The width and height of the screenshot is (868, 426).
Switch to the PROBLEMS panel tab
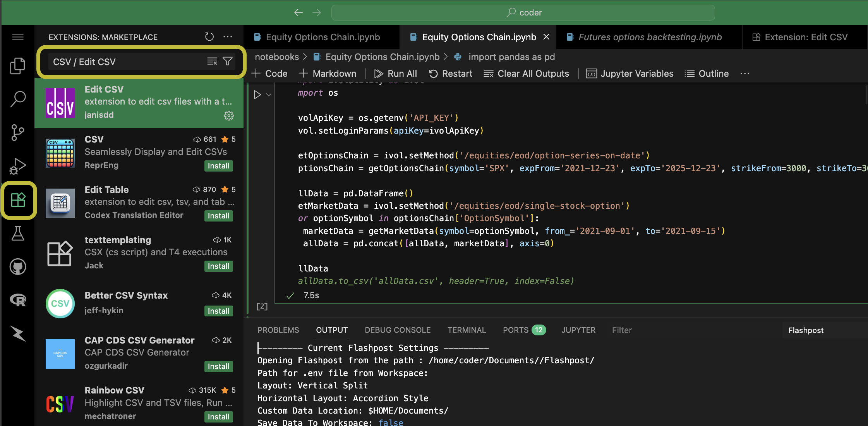[x=278, y=330]
